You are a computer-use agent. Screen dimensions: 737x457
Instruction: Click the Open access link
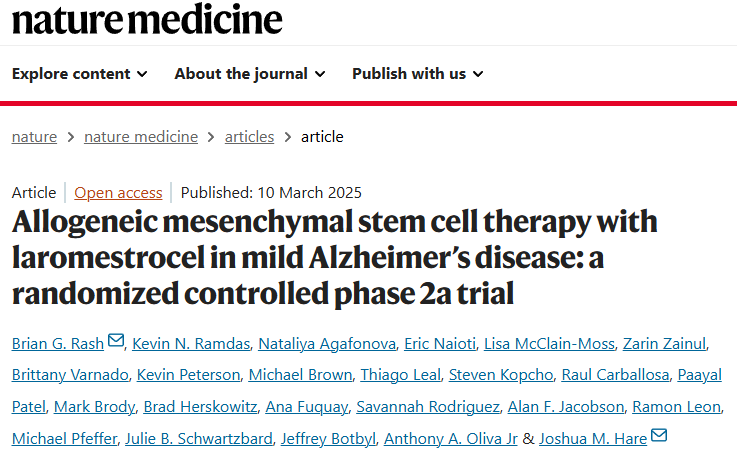[x=118, y=193]
